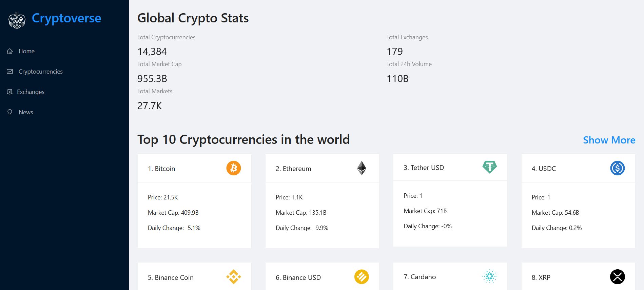644x290 pixels.
Task: Click the Exchanges money icon
Action: coord(10,92)
